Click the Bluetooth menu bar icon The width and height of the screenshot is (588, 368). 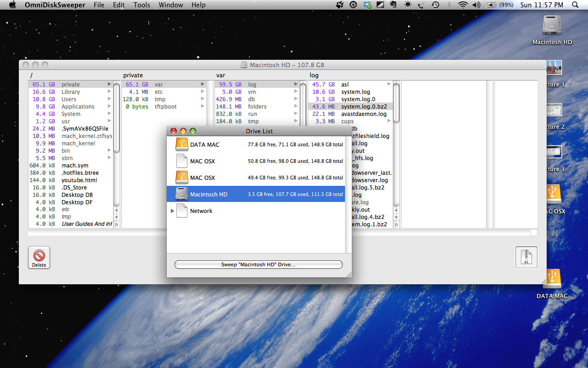pyautogui.click(x=449, y=5)
